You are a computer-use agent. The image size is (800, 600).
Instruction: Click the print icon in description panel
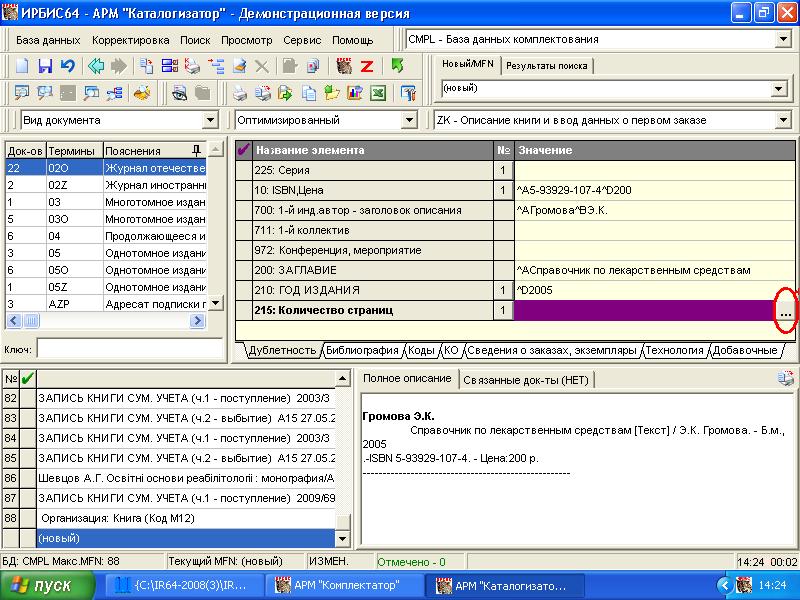[x=786, y=378]
